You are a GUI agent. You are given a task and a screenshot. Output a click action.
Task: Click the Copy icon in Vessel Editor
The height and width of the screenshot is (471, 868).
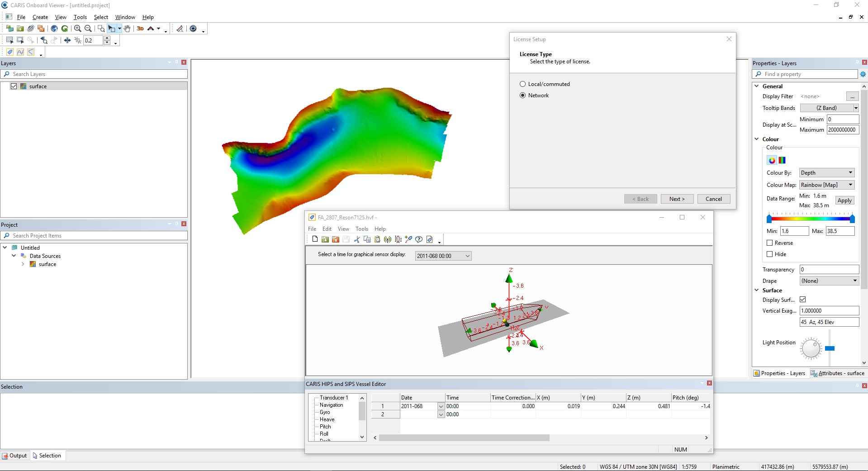pyautogui.click(x=367, y=239)
